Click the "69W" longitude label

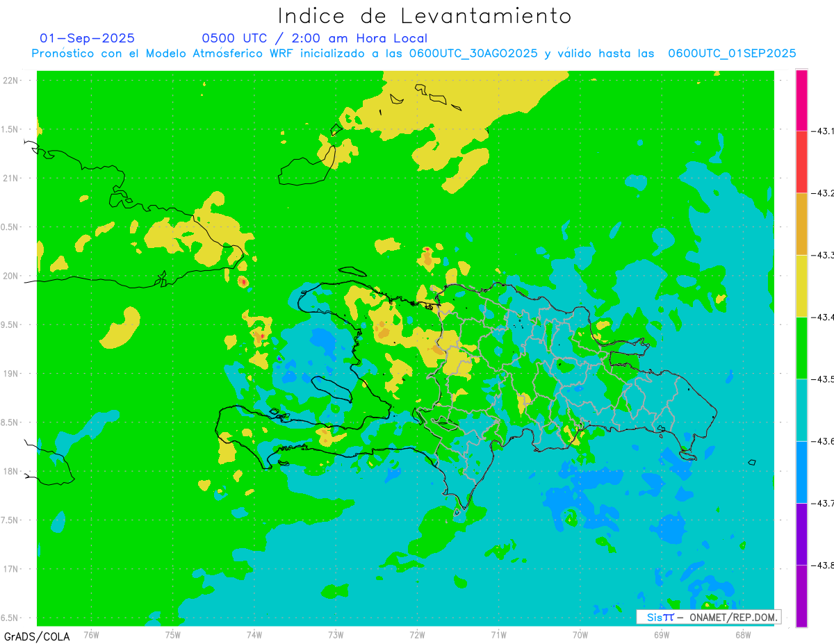pos(662,635)
